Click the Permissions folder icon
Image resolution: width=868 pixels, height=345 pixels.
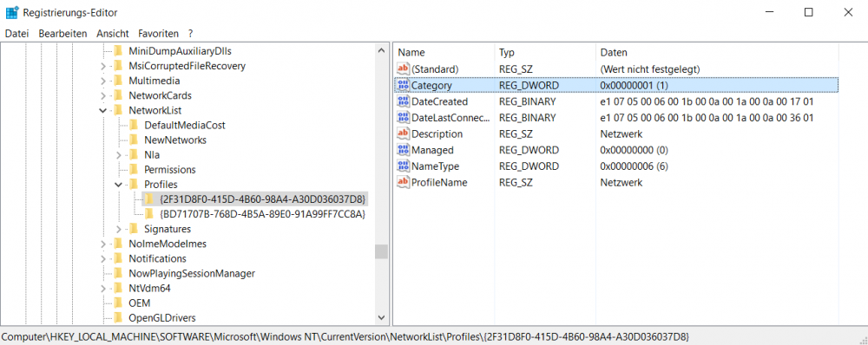tap(133, 169)
